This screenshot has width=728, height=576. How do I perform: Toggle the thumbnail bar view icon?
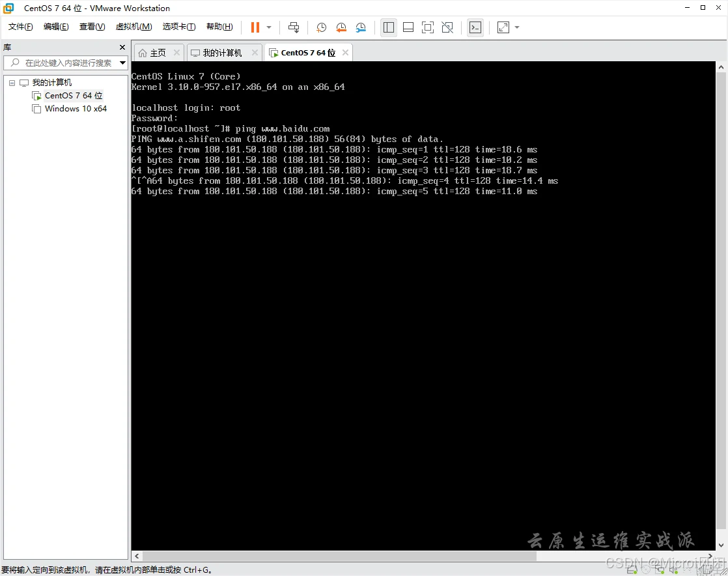click(x=408, y=27)
